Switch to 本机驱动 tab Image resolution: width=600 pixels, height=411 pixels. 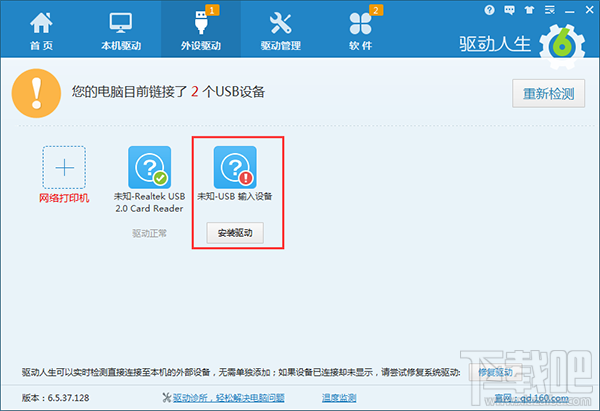pos(121,31)
